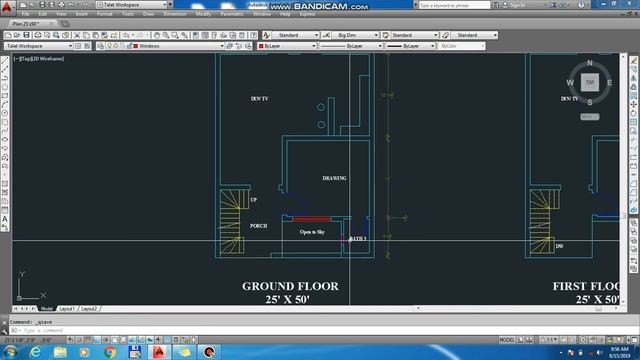Click the keyword search input field
The image size is (640, 360).
click(x=454, y=5)
